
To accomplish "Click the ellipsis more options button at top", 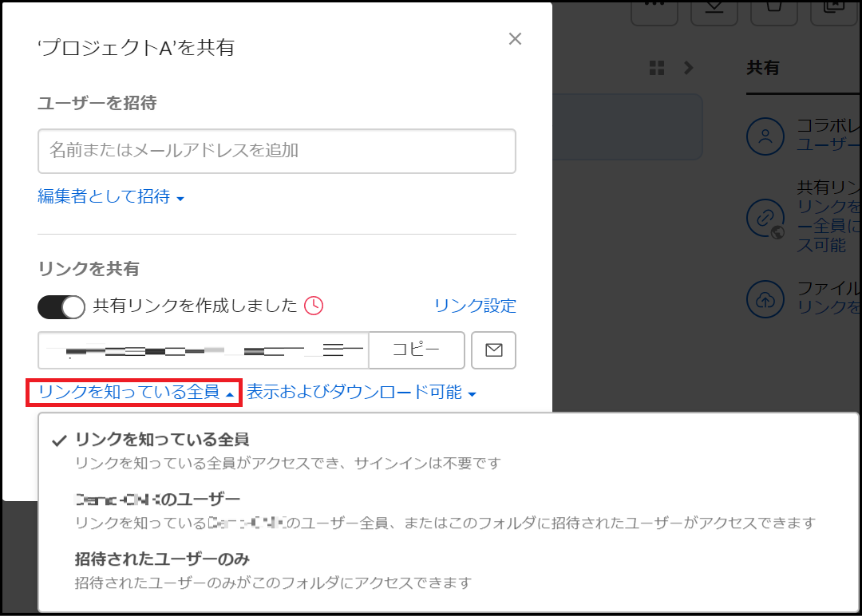I will (x=654, y=11).
